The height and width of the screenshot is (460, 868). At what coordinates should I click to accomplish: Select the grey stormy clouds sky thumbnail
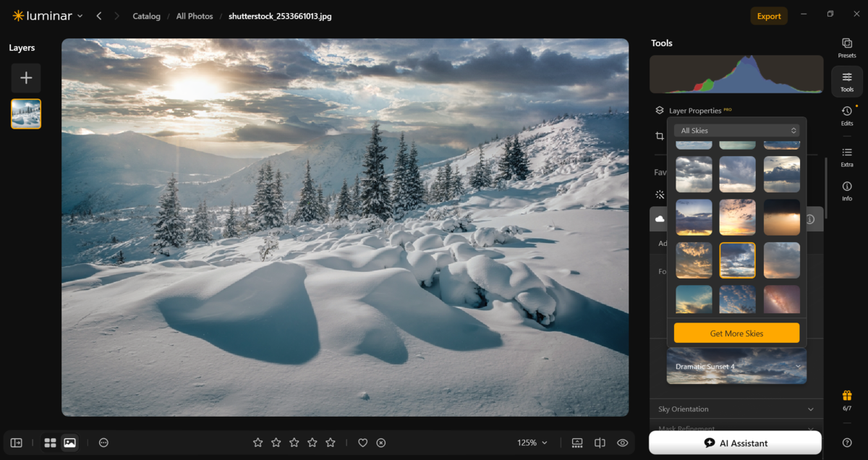[x=694, y=174]
